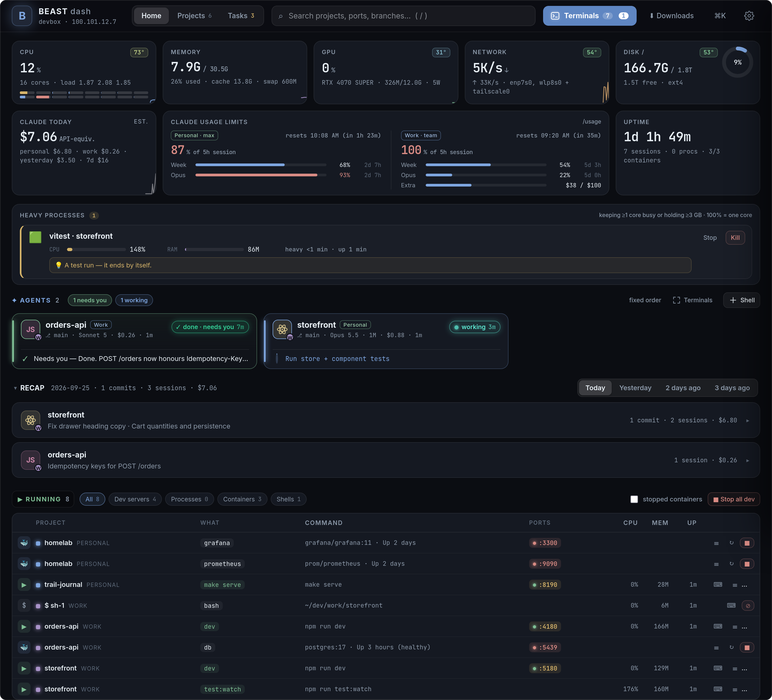This screenshot has width=772, height=700.
Task: Restart the grafana container
Action: coord(732,543)
